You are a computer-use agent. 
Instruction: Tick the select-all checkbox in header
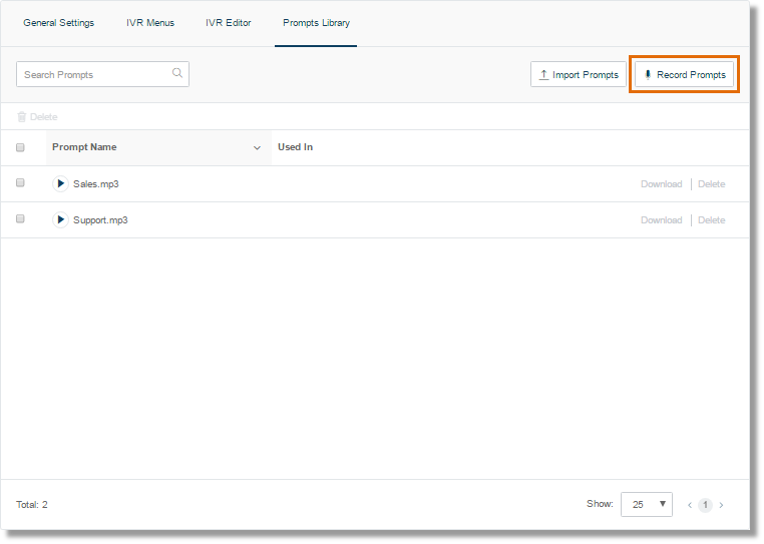pos(20,147)
